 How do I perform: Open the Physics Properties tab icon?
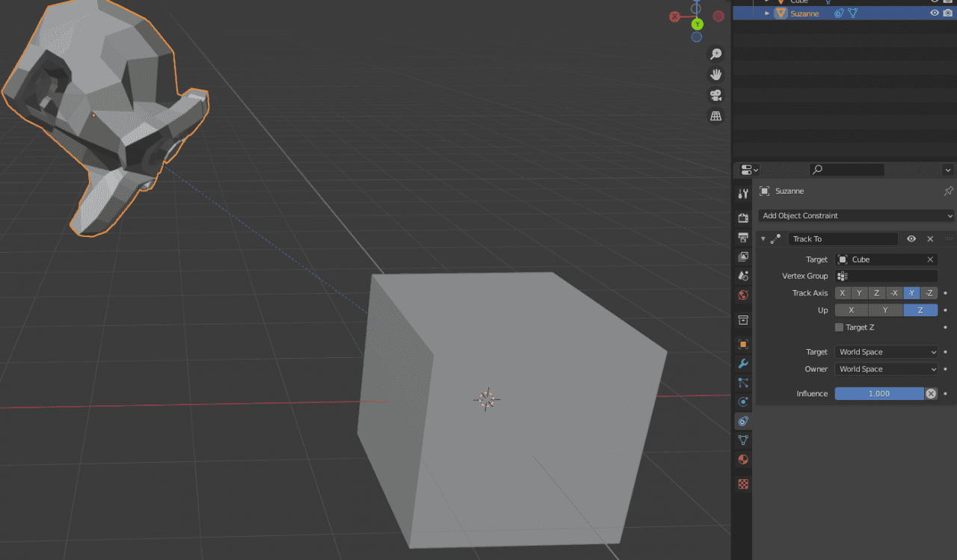[x=743, y=401]
